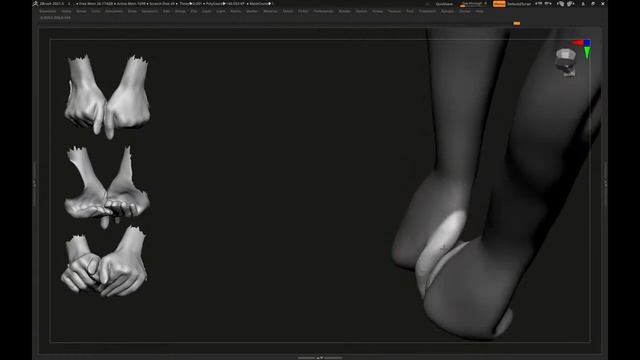This screenshot has height=360, width=640.
Task: Click the previous UI colors icon
Action: [560, 4]
